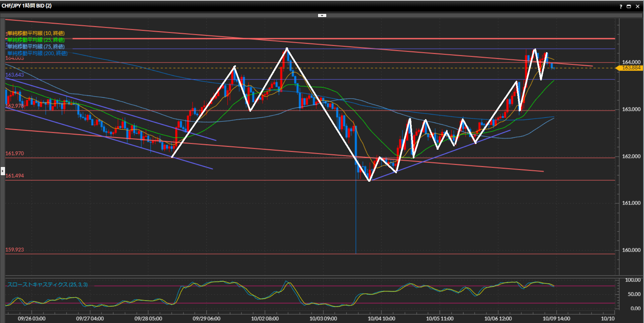644x323 pixels.
Task: Click the スローストキャスティクス (25, 3, 3) label
Action: tap(47, 285)
